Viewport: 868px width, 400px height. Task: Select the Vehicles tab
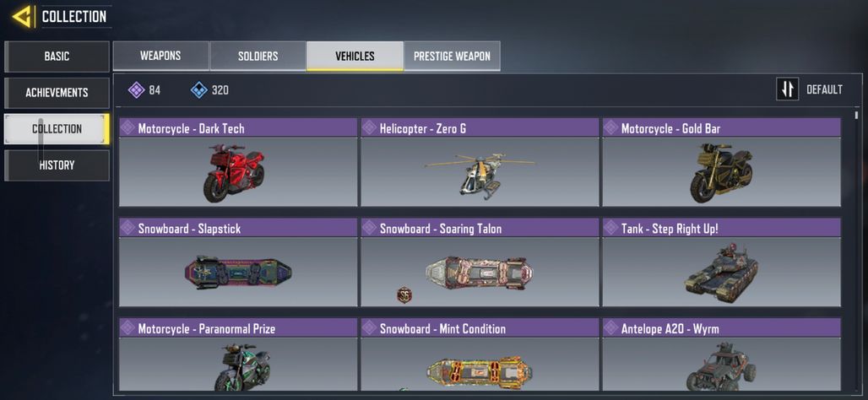(x=355, y=56)
